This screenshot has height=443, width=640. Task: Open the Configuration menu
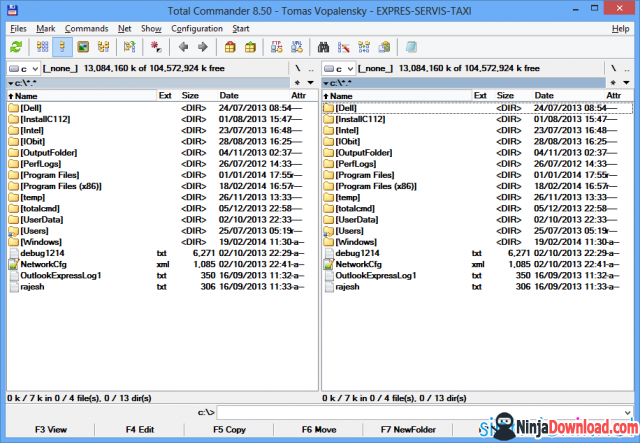(197, 29)
